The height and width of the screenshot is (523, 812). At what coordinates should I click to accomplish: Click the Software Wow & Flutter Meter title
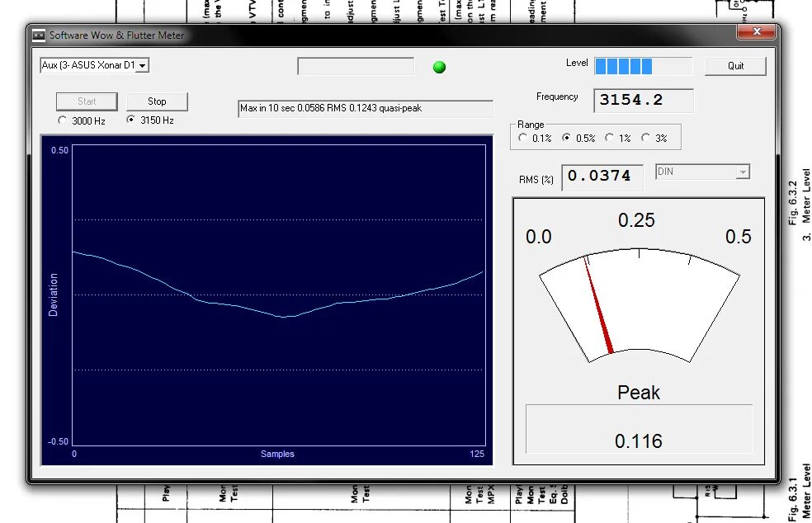pyautogui.click(x=116, y=35)
